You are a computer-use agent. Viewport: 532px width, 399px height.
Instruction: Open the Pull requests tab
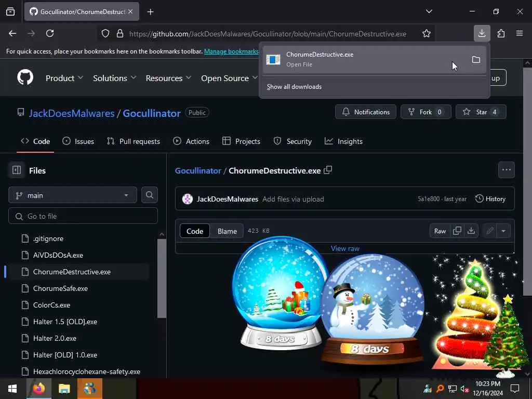click(134, 141)
